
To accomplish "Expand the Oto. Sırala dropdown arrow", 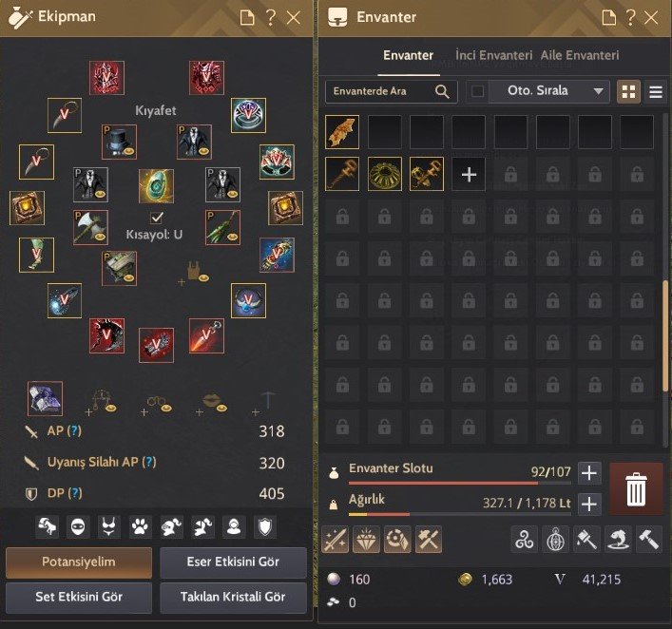I will point(598,91).
